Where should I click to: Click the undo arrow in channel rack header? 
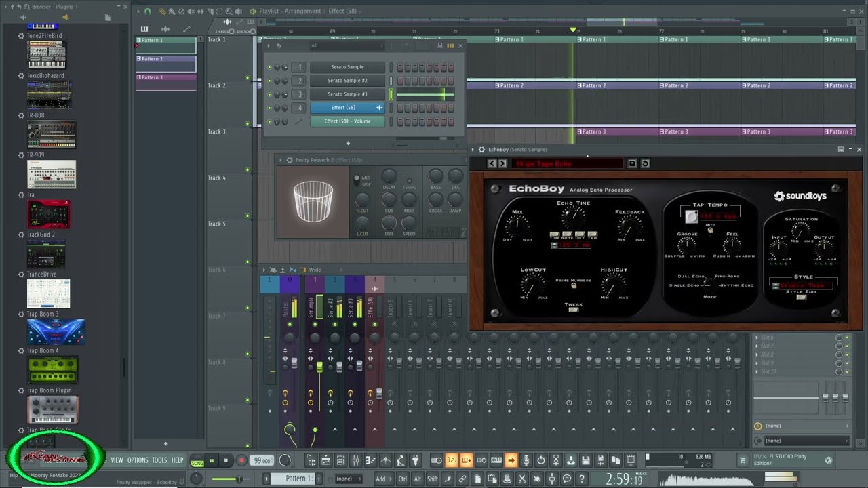[x=279, y=46]
